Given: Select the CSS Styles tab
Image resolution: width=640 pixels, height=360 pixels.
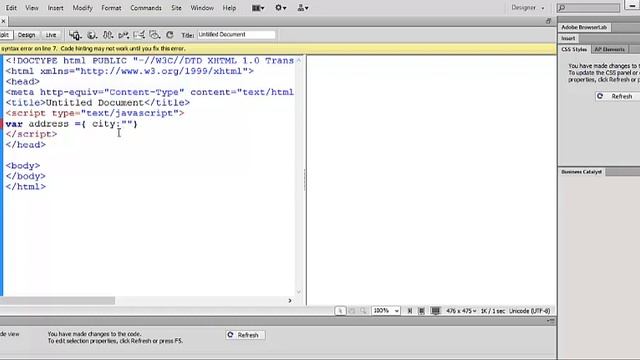Looking at the screenshot, I should [574, 49].
